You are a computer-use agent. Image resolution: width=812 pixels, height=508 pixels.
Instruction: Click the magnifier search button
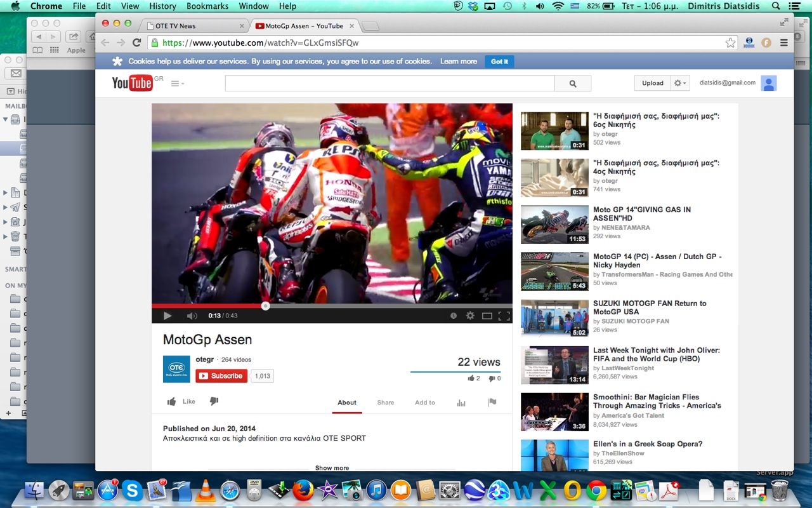pyautogui.click(x=573, y=83)
